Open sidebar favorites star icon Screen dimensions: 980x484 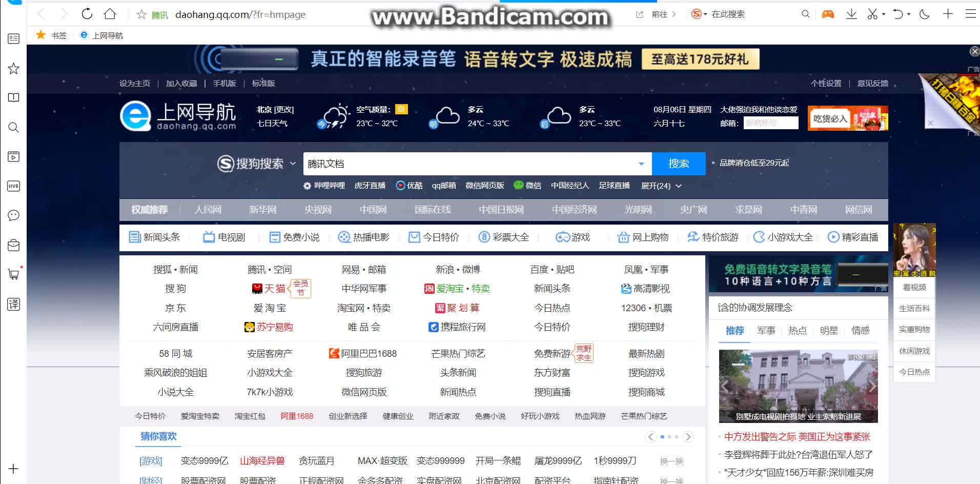[14, 69]
